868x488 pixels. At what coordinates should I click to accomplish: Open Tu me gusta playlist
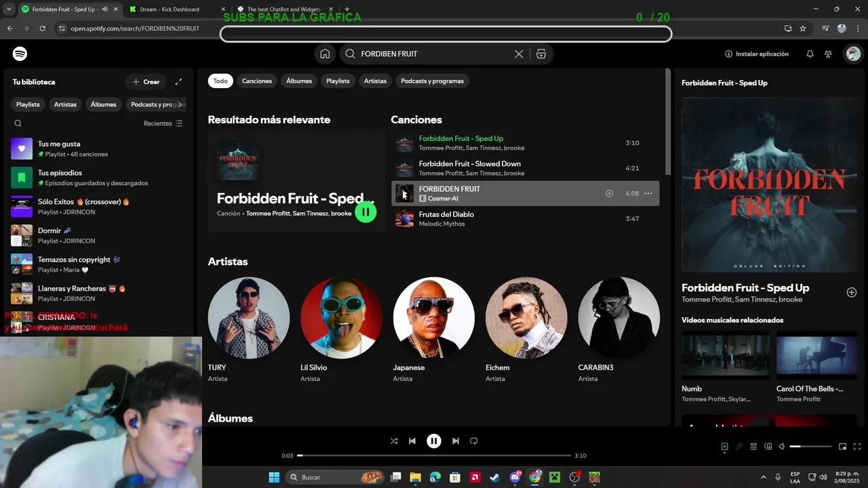point(98,148)
